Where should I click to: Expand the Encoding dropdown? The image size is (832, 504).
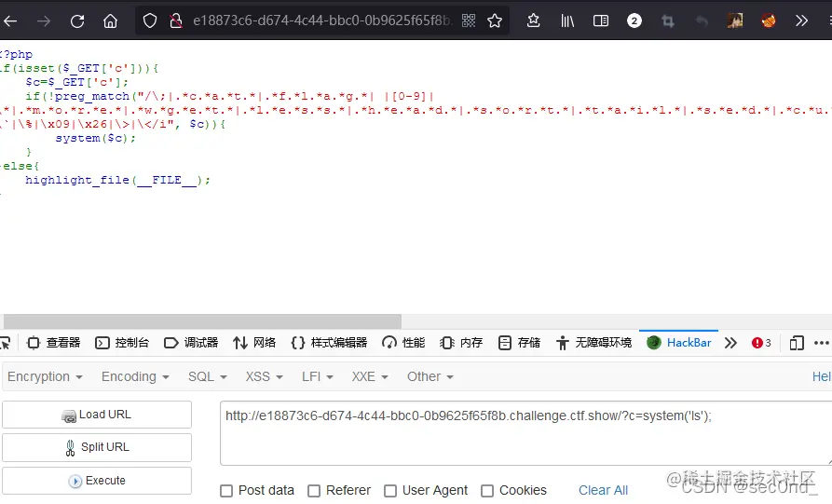click(x=135, y=376)
